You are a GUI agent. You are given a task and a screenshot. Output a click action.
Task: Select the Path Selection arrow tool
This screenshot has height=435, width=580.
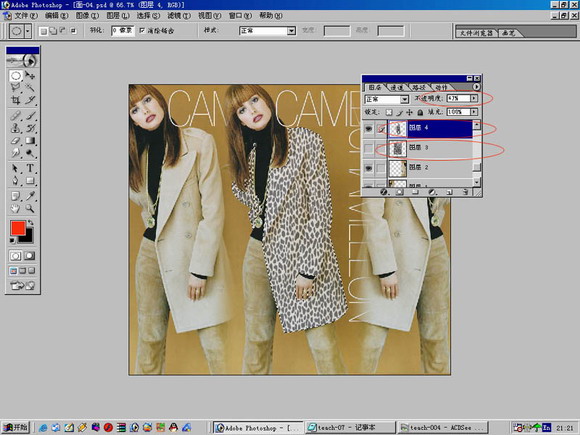pyautogui.click(x=16, y=168)
